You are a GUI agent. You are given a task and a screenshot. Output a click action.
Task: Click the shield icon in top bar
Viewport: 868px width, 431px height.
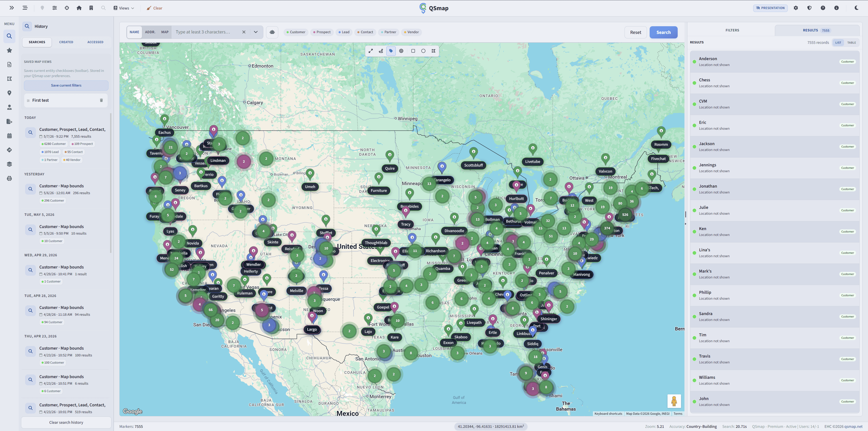pos(809,8)
